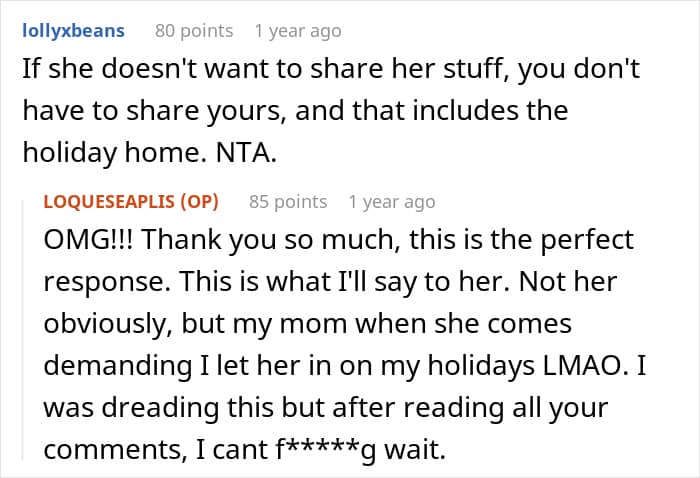Open timestamp on LOQUESEAPLIS reply
This screenshot has height=478, width=700.
click(x=392, y=202)
